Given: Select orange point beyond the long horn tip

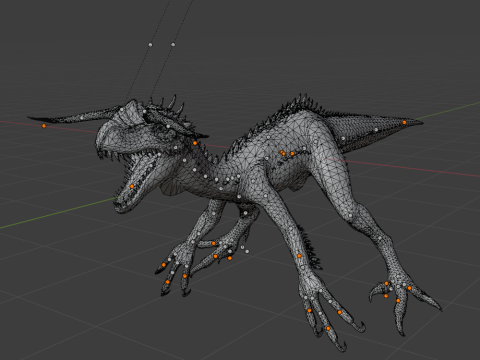Looking at the screenshot, I should pyautogui.click(x=44, y=126).
